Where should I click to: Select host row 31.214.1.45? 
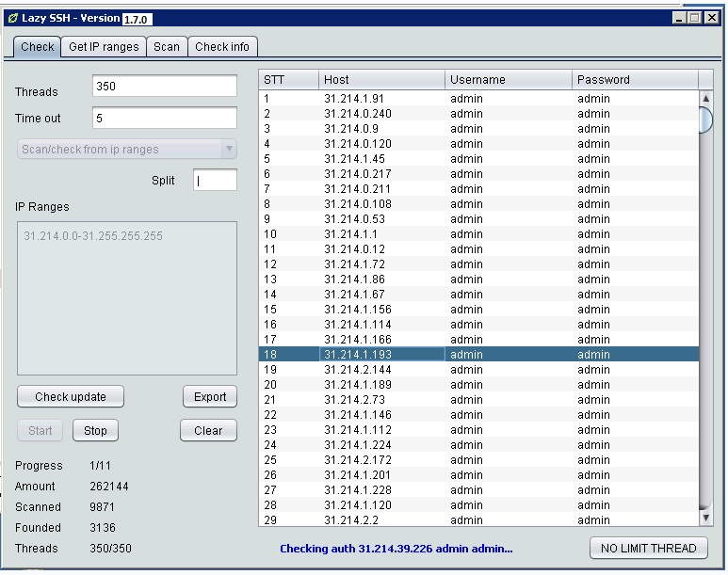(x=478, y=159)
